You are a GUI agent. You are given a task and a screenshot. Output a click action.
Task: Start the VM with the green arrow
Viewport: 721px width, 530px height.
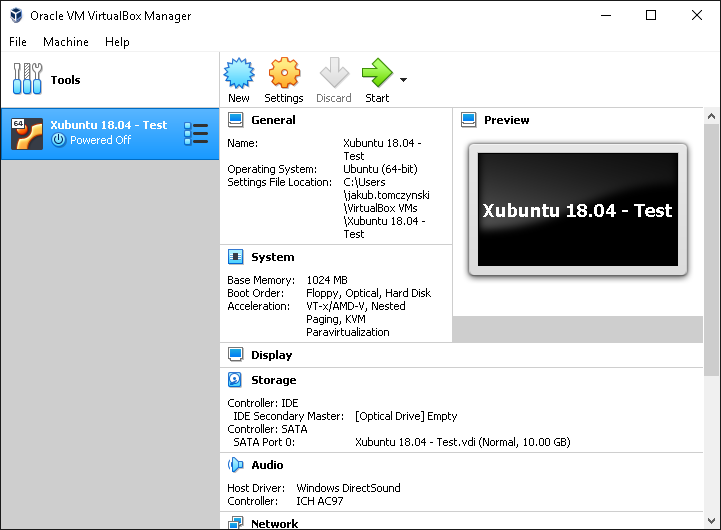(x=377, y=73)
